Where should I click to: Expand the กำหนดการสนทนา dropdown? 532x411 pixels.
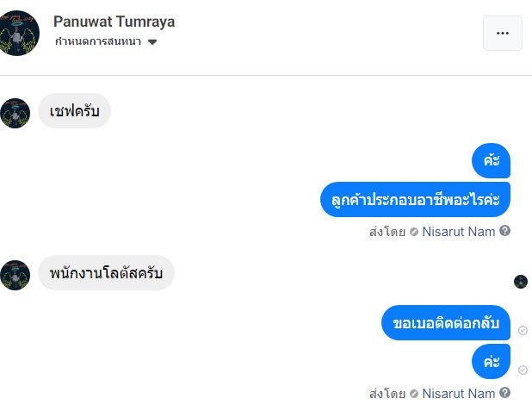pos(152,41)
